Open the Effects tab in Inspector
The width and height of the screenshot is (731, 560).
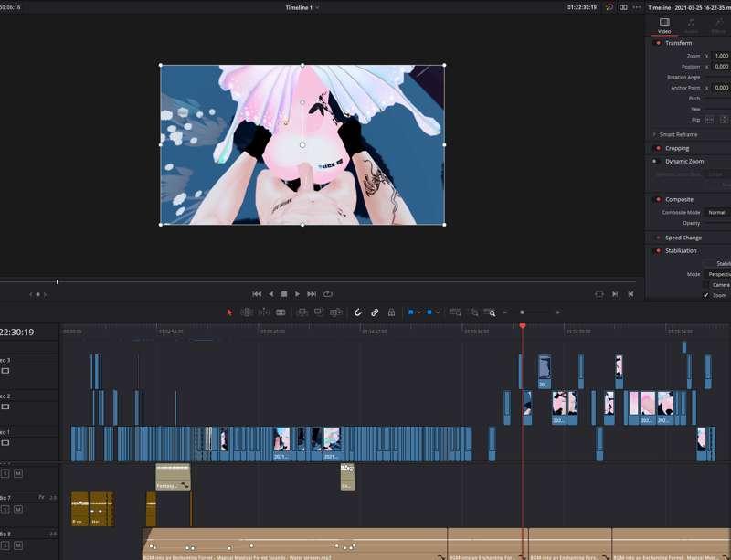click(x=718, y=26)
